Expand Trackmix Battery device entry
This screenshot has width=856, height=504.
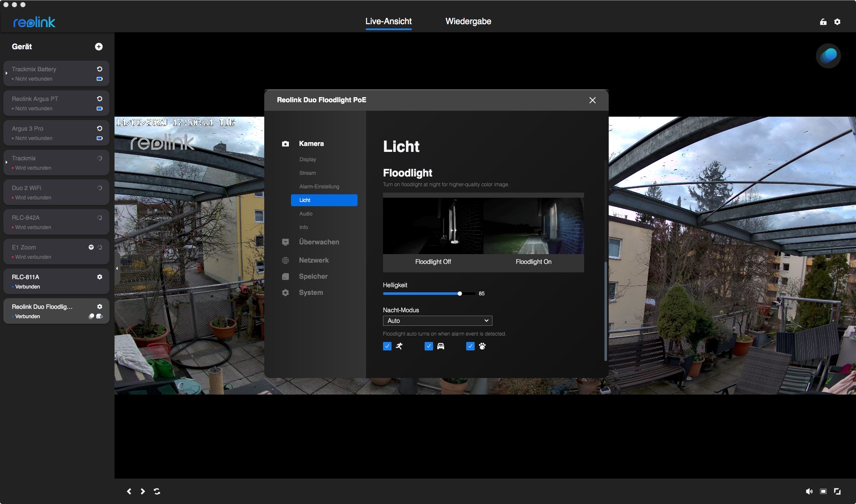click(6, 73)
